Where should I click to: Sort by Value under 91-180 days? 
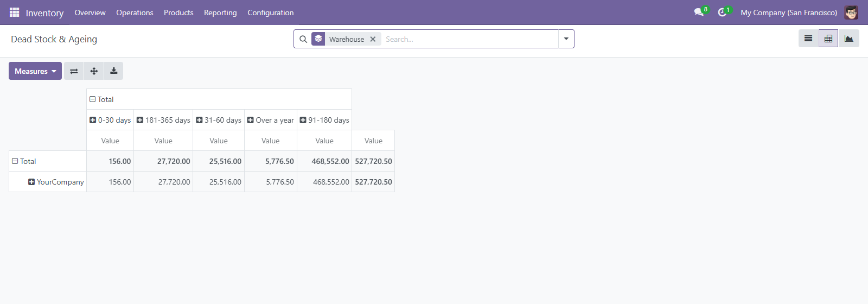coord(324,141)
